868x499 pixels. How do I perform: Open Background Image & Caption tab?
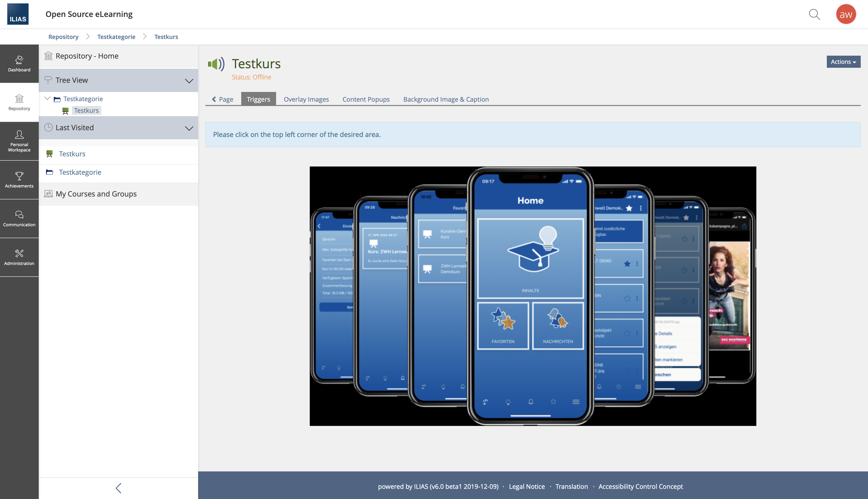pyautogui.click(x=445, y=99)
